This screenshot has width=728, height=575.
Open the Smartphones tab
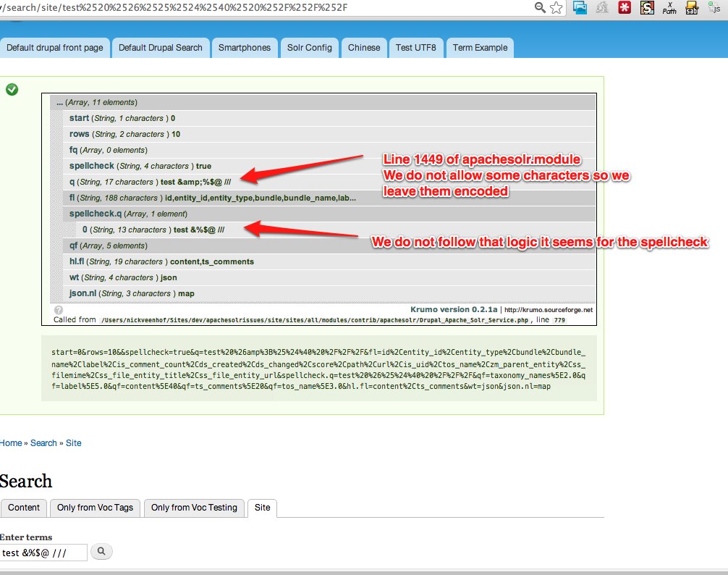coord(245,47)
